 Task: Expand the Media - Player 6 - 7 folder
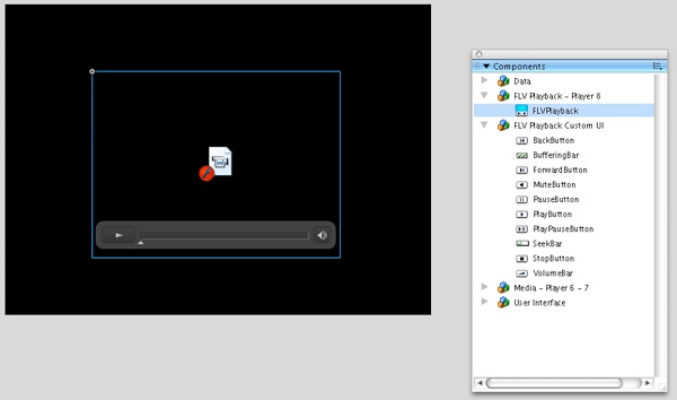click(486, 287)
